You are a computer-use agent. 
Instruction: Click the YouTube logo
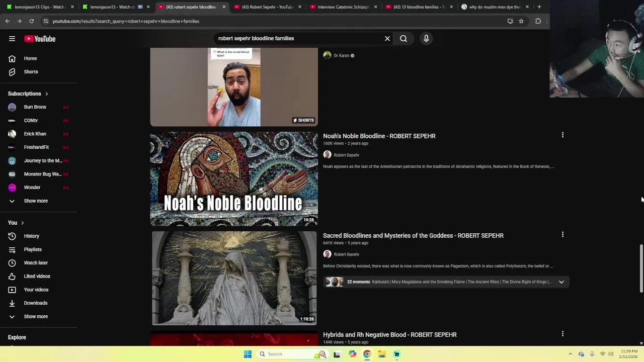[40, 39]
